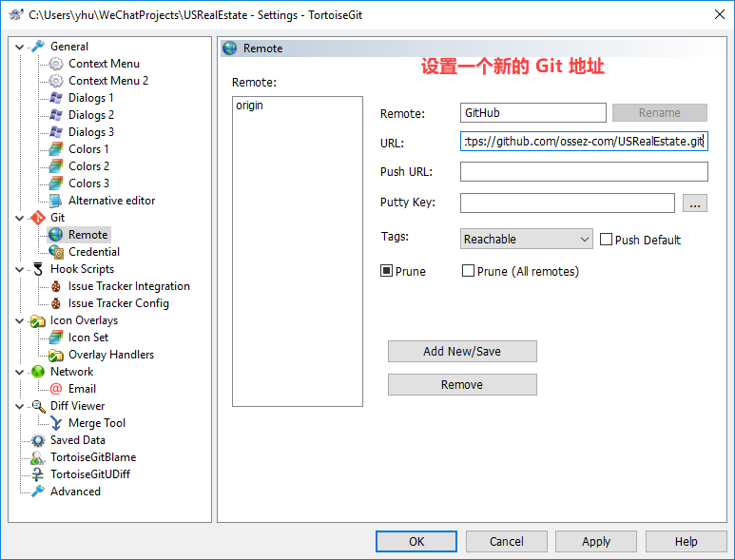
Task: Click the Add New/Save button
Action: click(x=462, y=352)
